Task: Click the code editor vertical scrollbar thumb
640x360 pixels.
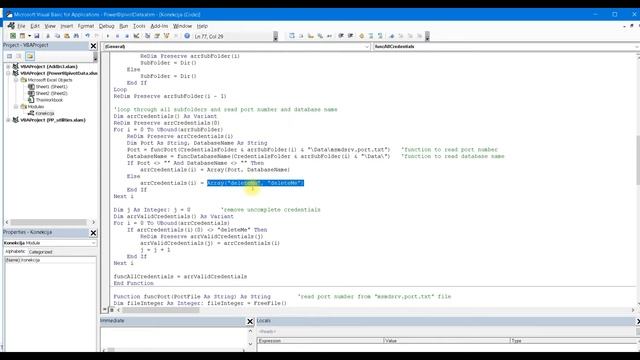Action: 637,160
